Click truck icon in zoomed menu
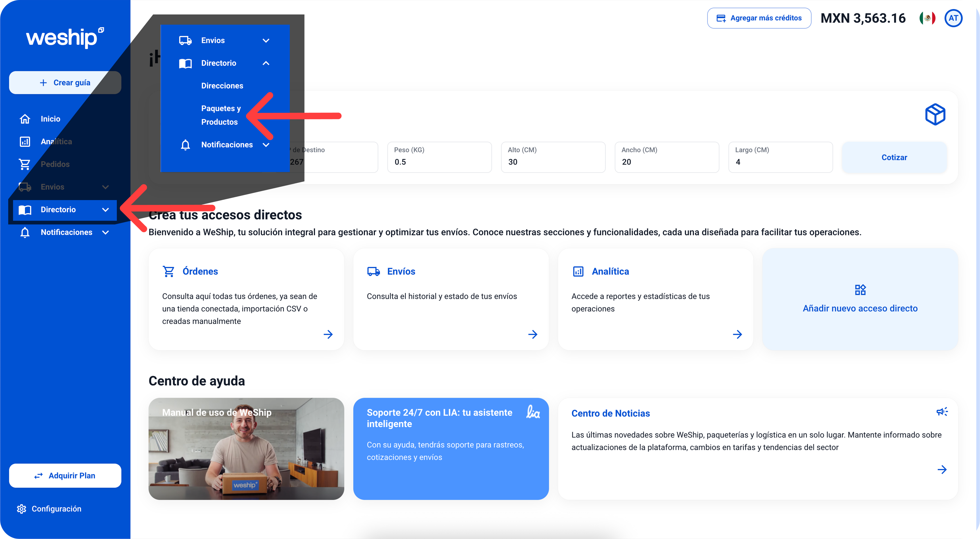The height and width of the screenshot is (539, 980). (185, 41)
